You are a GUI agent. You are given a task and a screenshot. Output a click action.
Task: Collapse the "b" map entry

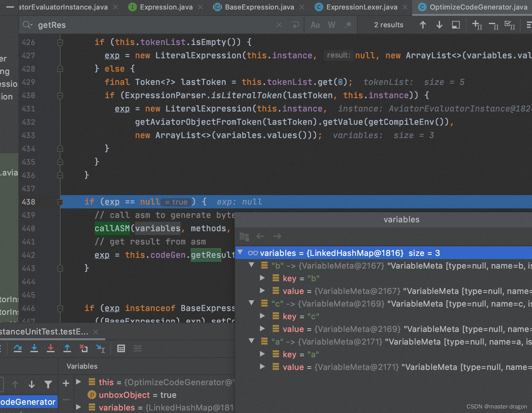click(x=251, y=265)
